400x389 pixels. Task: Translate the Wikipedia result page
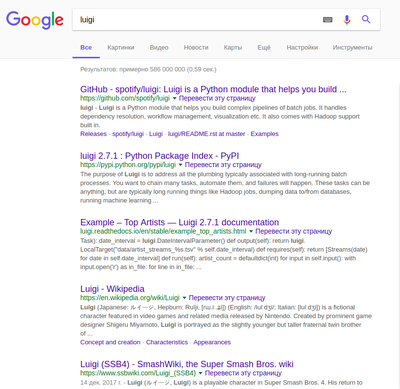[227, 298]
